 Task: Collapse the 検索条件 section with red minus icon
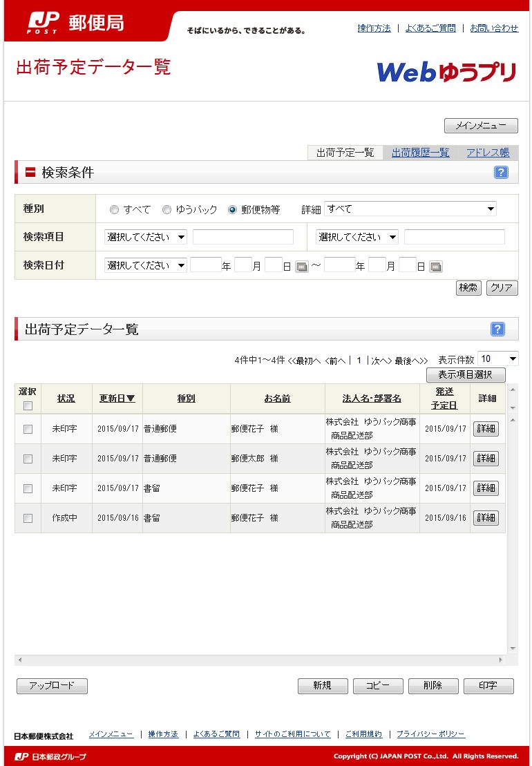30,173
